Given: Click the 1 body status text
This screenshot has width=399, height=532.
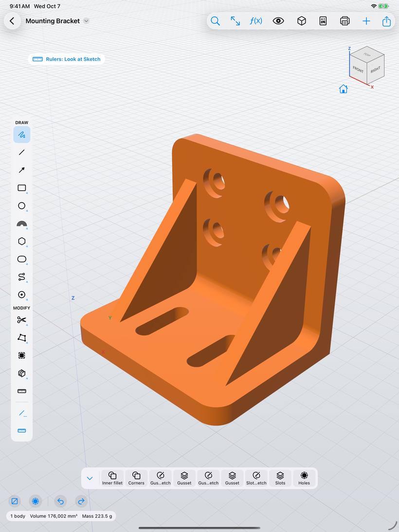Looking at the screenshot, I should click(x=18, y=516).
